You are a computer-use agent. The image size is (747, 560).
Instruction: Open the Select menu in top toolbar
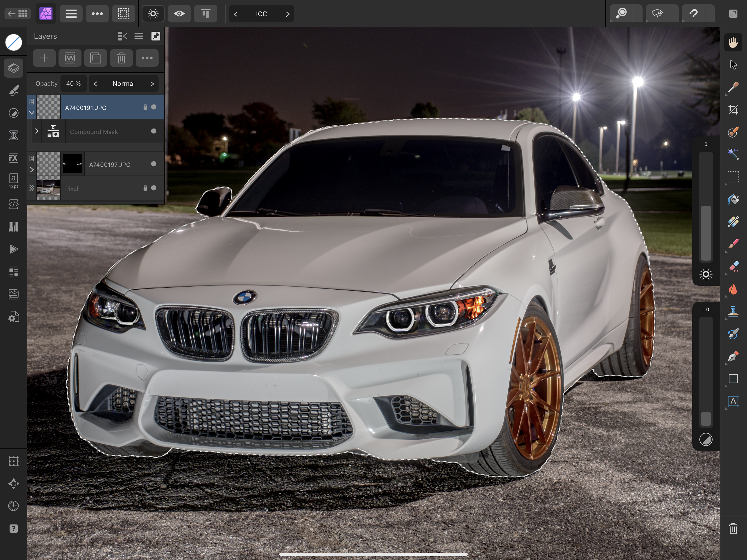click(124, 14)
